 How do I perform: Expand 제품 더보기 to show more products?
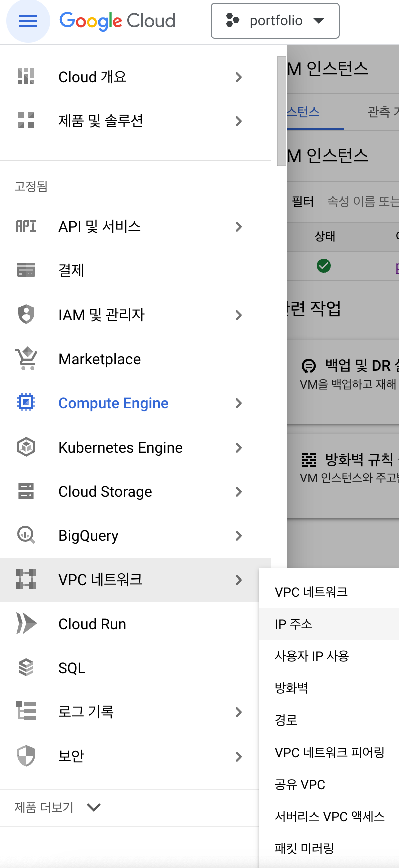tap(58, 807)
